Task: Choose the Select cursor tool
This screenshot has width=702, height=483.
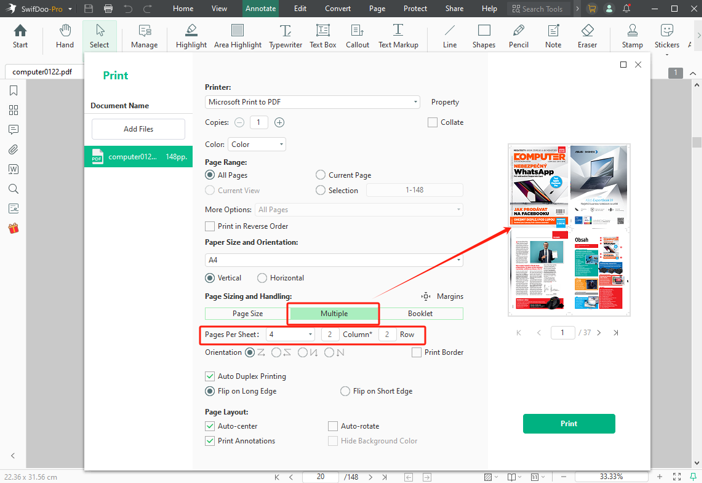Action: coord(99,36)
